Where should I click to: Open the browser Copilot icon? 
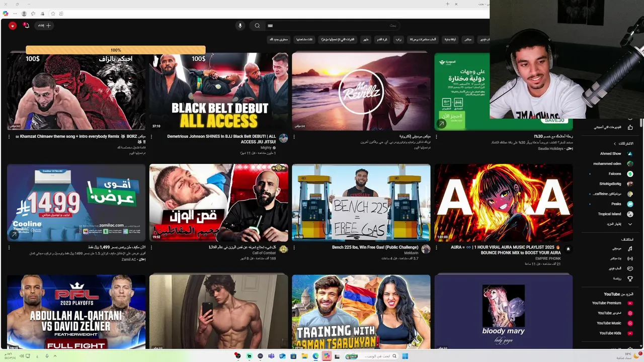click(6, 14)
